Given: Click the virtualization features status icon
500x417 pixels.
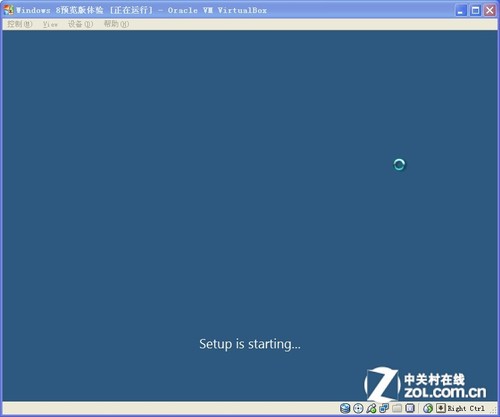Looking at the screenshot, I should [410, 408].
